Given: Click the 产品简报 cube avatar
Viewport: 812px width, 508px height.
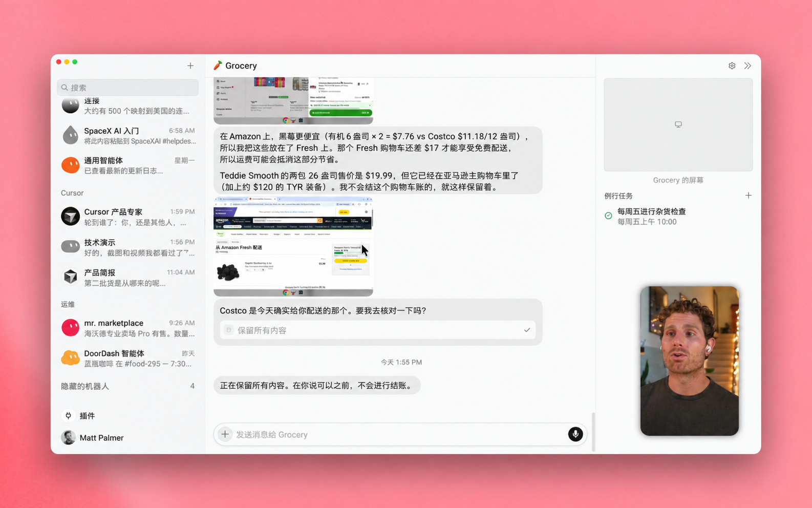Looking at the screenshot, I should point(70,277).
